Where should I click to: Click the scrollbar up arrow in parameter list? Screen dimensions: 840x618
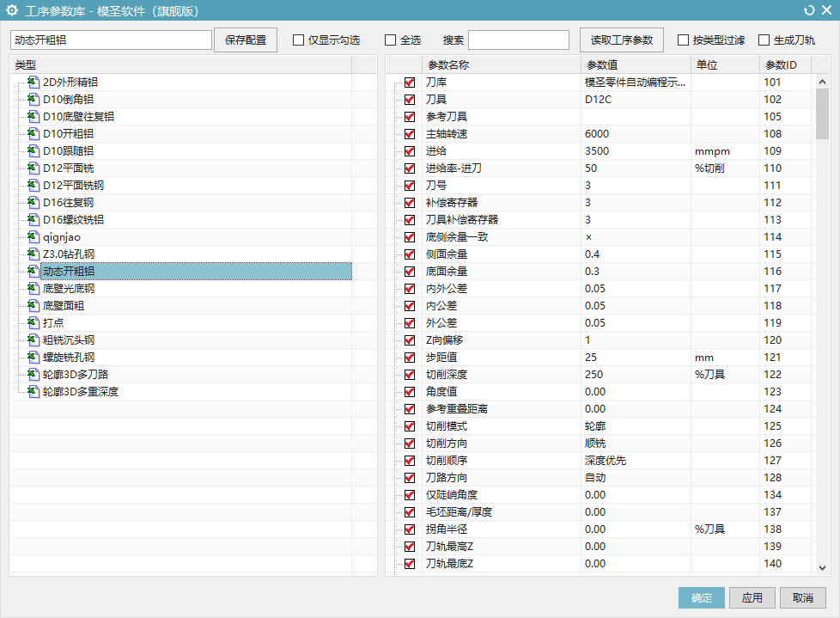click(822, 82)
